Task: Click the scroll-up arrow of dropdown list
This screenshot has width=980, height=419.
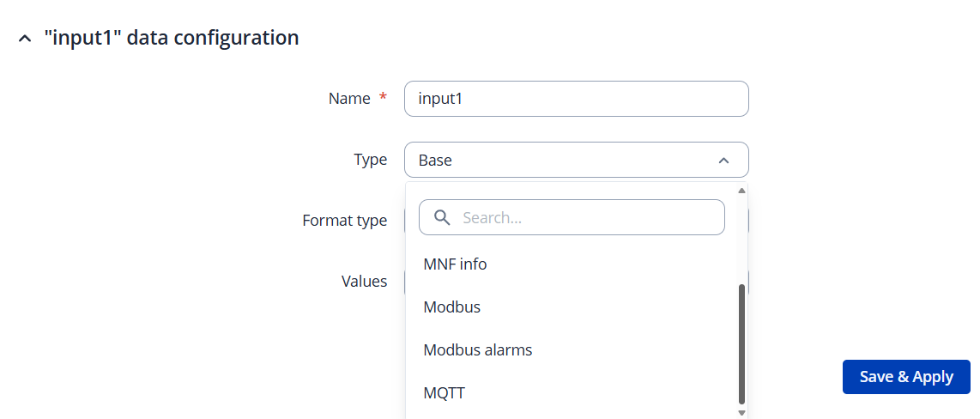Action: [741, 190]
